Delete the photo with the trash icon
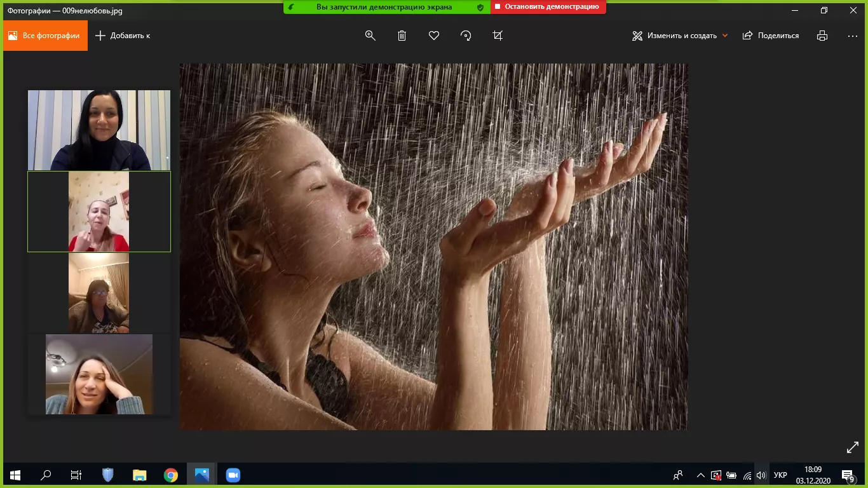Screen dimensions: 868x488 click(402, 36)
